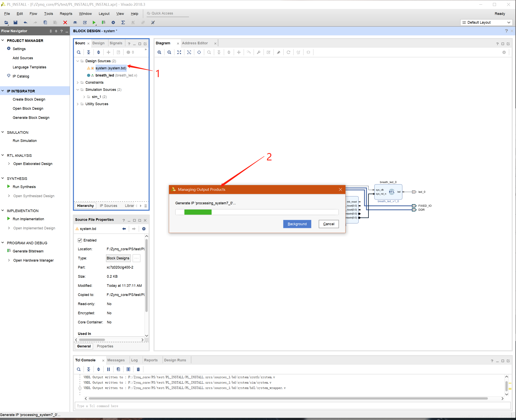Clear the Tcl Console with trash icon
Image resolution: width=516 pixels, height=420 pixels.
click(138, 369)
